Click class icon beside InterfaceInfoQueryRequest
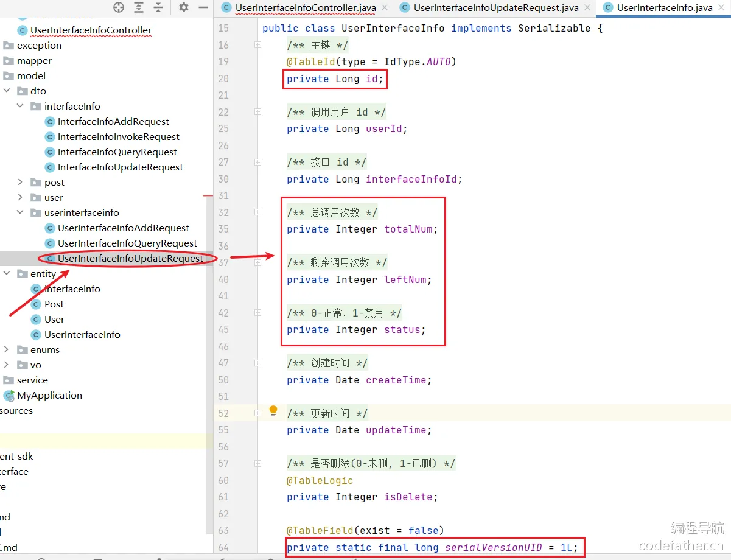This screenshot has height=560, width=731. (50, 152)
